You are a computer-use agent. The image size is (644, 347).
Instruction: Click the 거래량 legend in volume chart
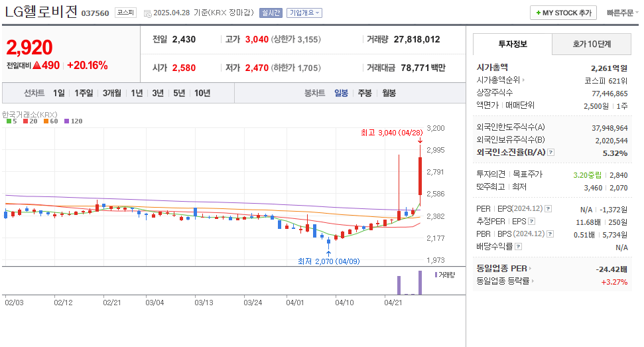[x=445, y=275]
